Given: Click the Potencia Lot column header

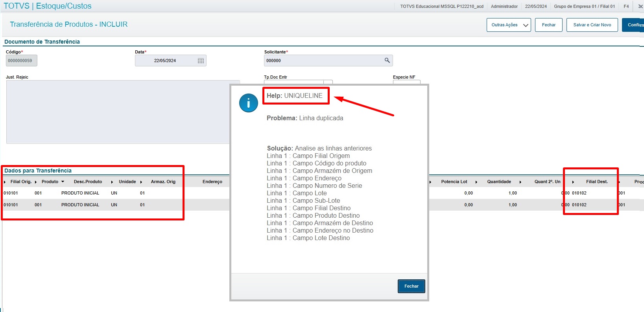Looking at the screenshot, I should (x=454, y=182).
